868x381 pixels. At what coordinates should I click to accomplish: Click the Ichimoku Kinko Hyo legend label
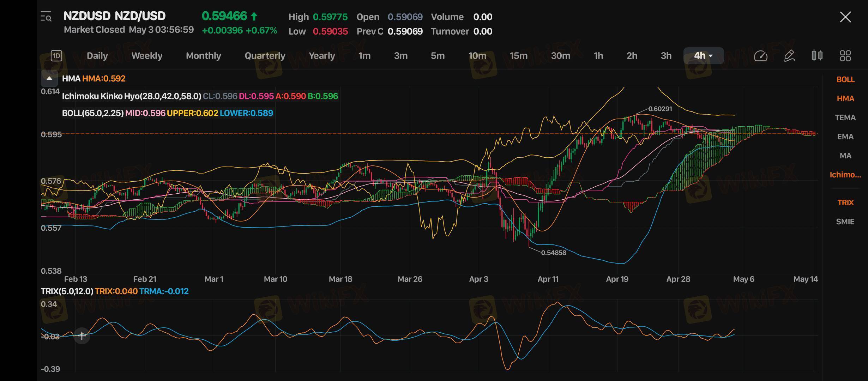[x=131, y=96]
